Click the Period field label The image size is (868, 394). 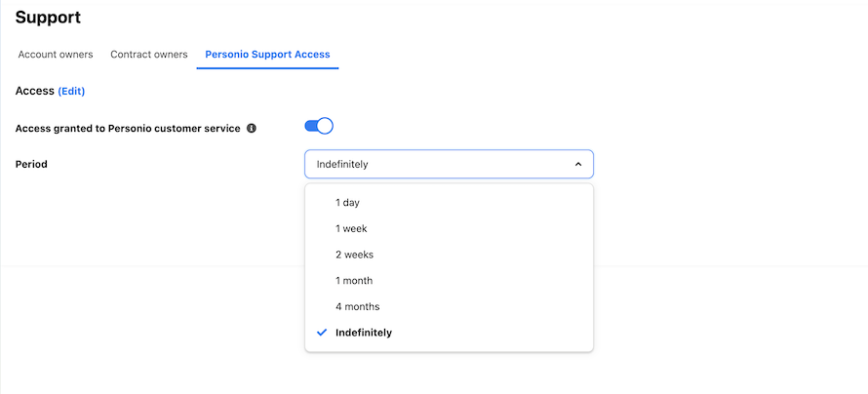tap(31, 165)
